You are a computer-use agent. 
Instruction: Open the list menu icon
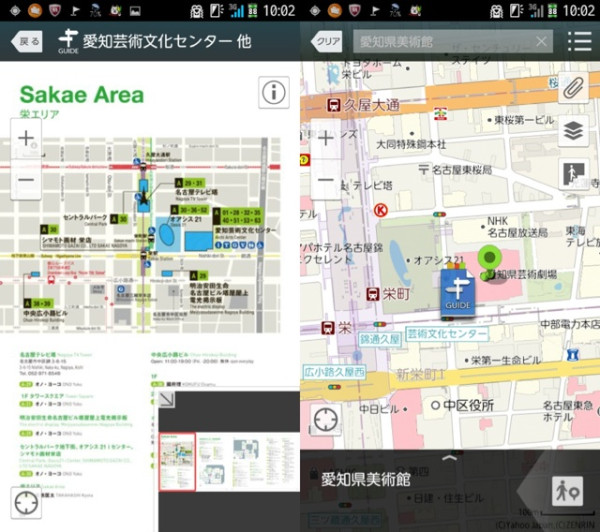click(579, 41)
